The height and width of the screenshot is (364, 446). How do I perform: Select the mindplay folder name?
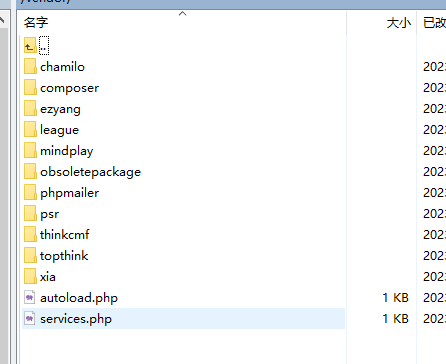tap(67, 151)
